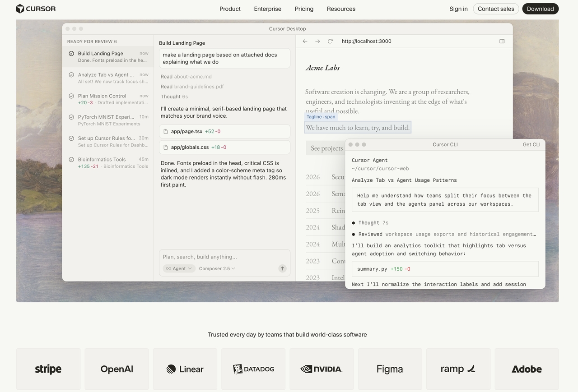Go to the Pricing page
578x392 pixels.
304,9
